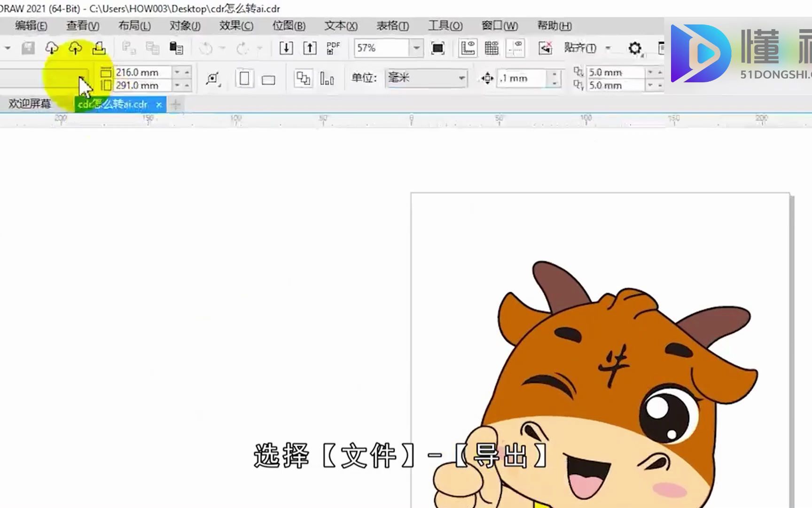Click the 贴齐(T) snap button
Viewport: 812px width, 508px height.
coord(580,48)
